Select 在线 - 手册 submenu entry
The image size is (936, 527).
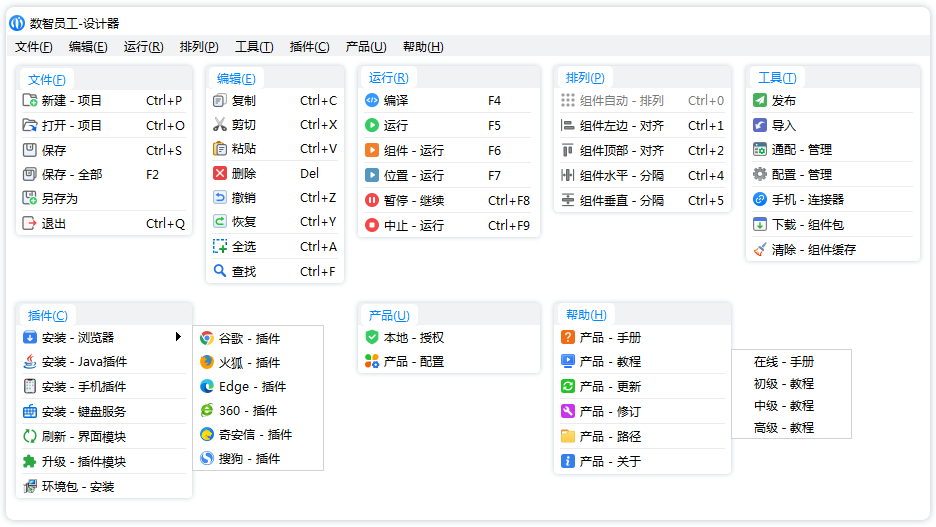(784, 362)
